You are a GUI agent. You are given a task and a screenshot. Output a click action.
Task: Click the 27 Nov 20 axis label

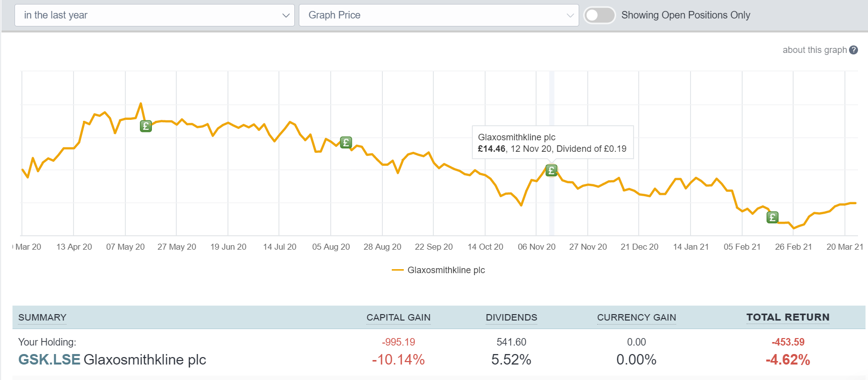(588, 247)
